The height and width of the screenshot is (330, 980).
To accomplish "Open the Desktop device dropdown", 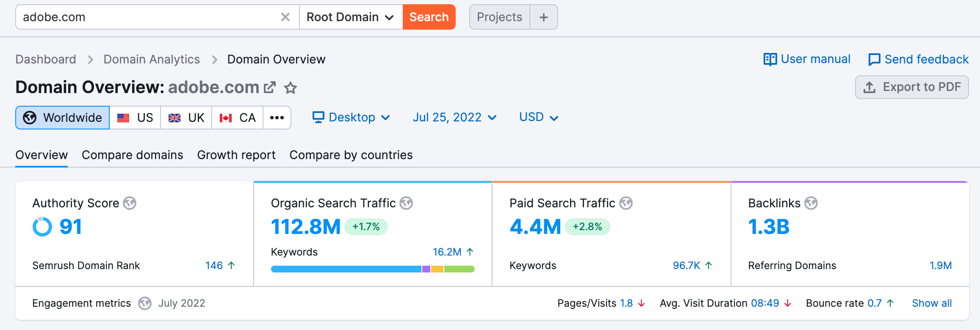I will tap(351, 117).
